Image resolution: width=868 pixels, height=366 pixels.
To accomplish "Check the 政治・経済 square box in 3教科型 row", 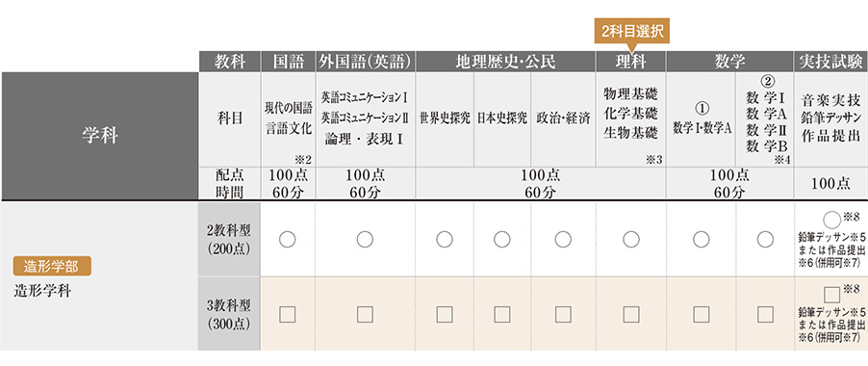I will coord(563,315).
